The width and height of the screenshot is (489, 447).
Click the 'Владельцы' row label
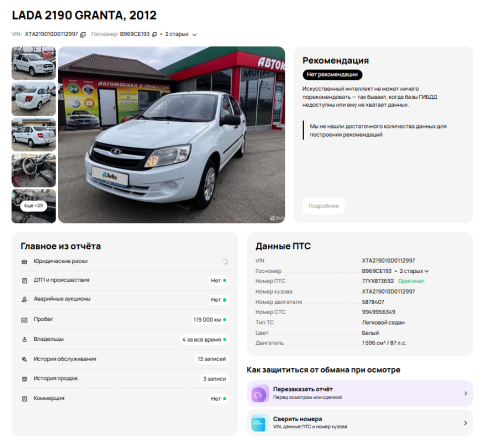pos(49,339)
